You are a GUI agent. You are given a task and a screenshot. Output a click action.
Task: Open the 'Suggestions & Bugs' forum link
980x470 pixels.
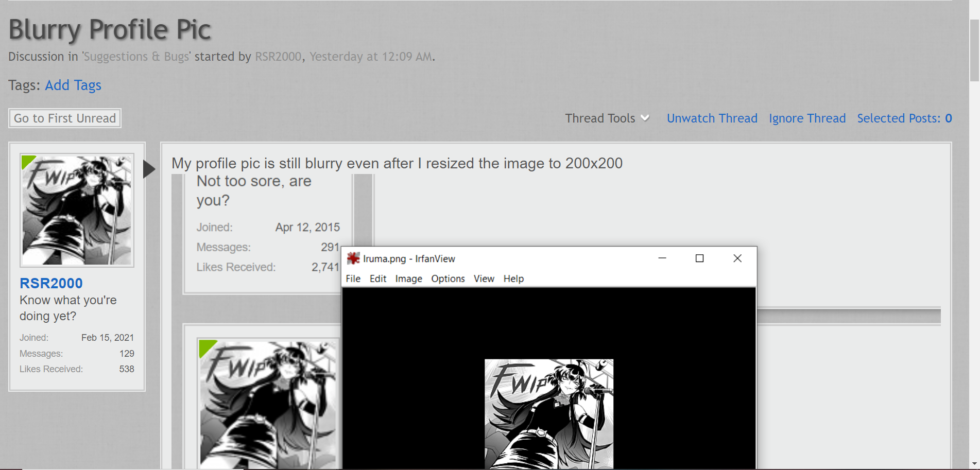coord(136,57)
